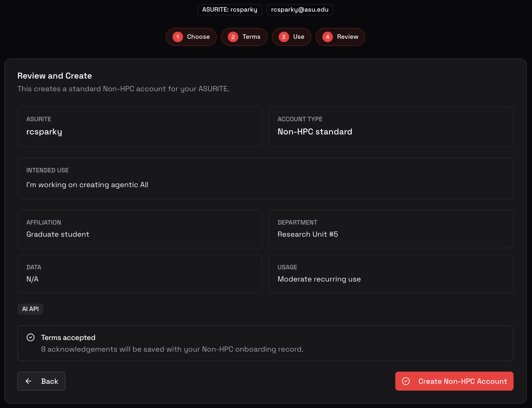The width and height of the screenshot is (532, 408).
Task: Click the AI API tag
Action: (x=30, y=309)
